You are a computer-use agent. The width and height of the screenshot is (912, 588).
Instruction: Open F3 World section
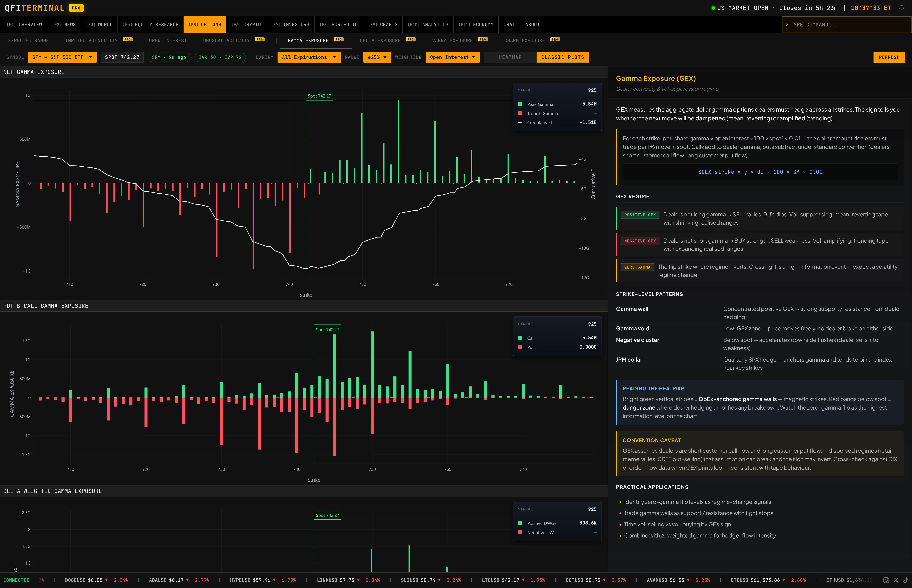(x=99, y=24)
